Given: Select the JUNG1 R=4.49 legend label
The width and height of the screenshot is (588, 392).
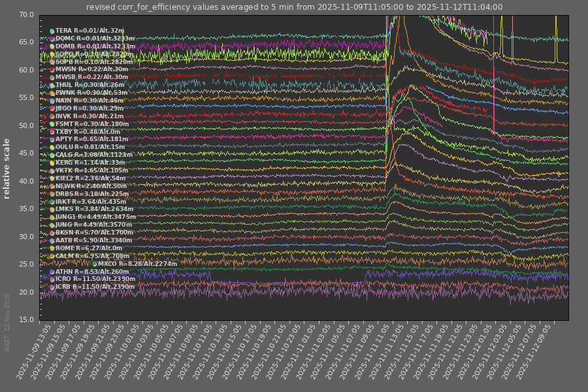Looking at the screenshot, I should (x=95, y=217).
